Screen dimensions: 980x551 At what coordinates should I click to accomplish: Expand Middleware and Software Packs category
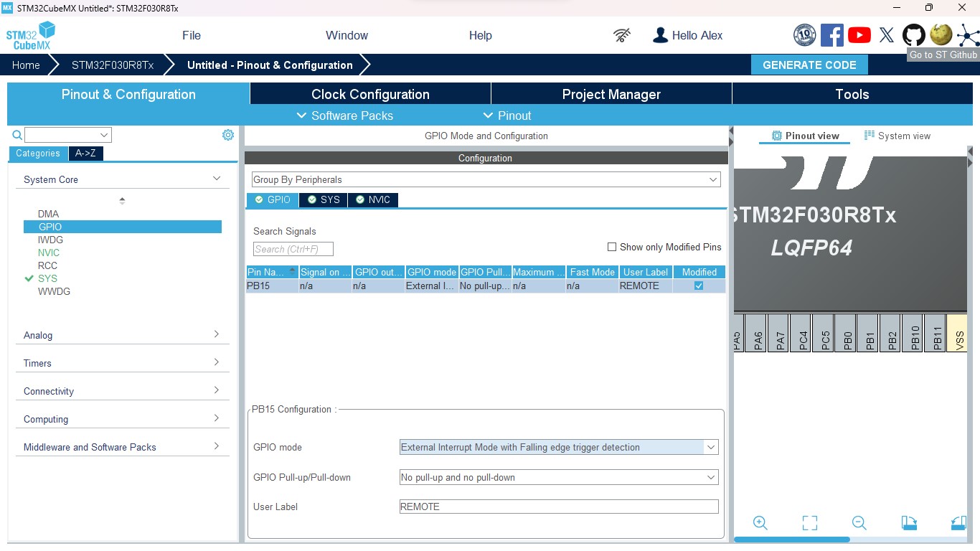217,446
